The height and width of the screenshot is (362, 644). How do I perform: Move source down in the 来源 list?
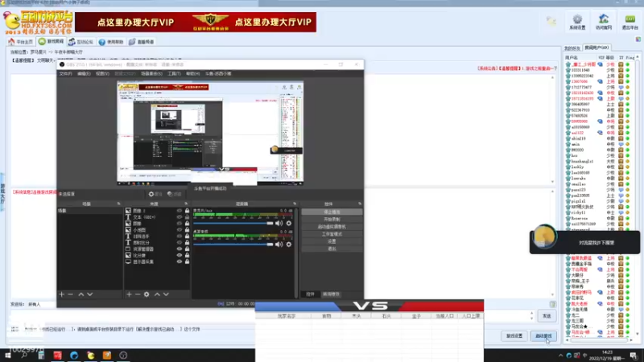pyautogui.click(x=166, y=294)
